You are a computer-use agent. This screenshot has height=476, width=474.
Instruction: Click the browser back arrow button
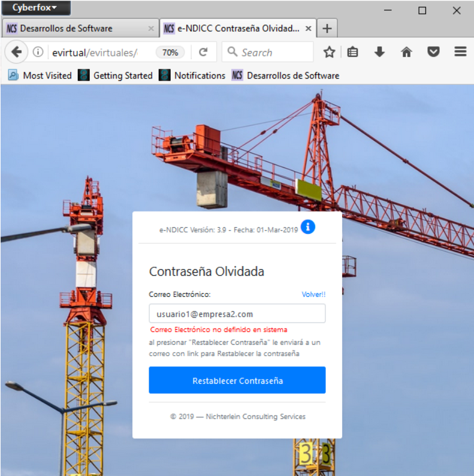[x=16, y=52]
